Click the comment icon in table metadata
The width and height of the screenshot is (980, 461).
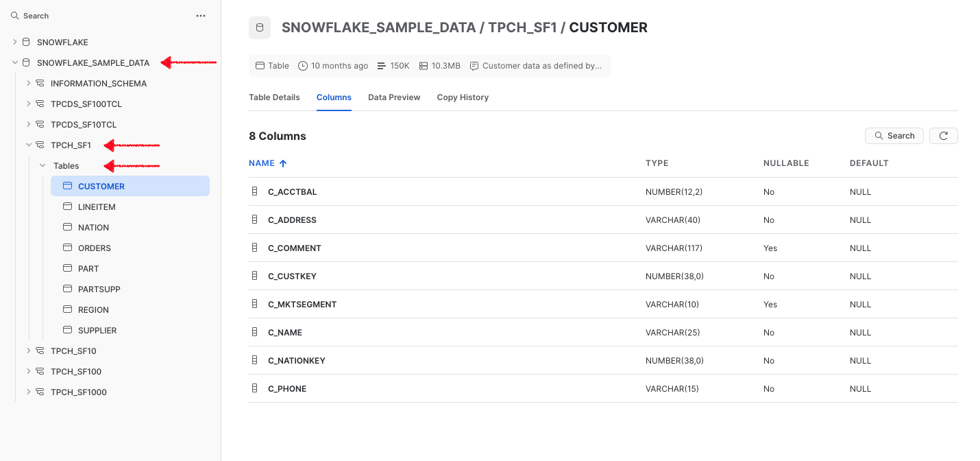point(474,66)
